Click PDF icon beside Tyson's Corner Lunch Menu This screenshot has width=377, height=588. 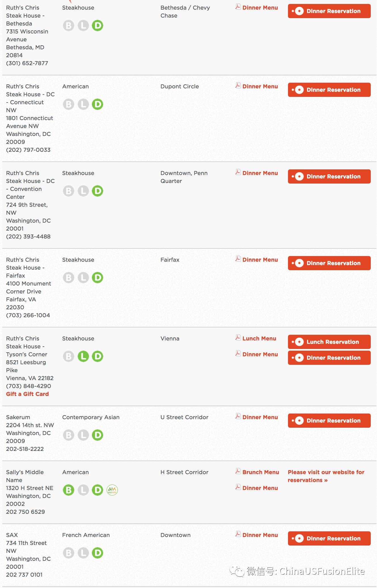[238, 338]
